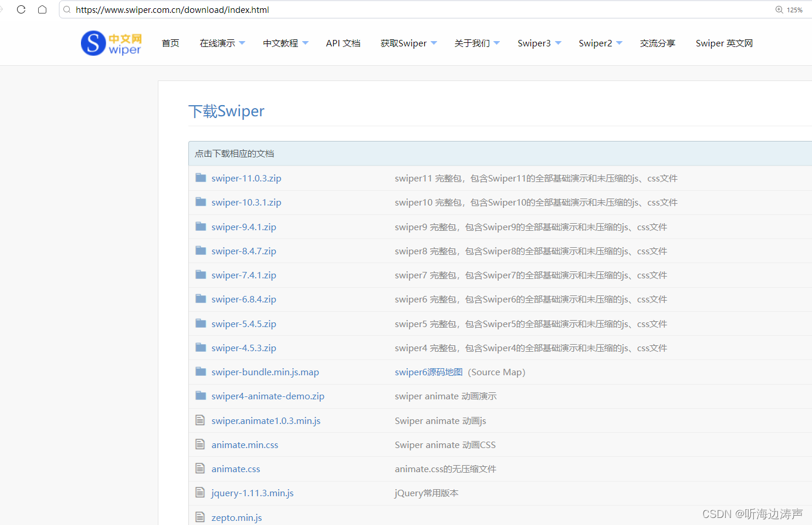Download swiper-8.4.7.zip
The image size is (812, 525).
[244, 251]
